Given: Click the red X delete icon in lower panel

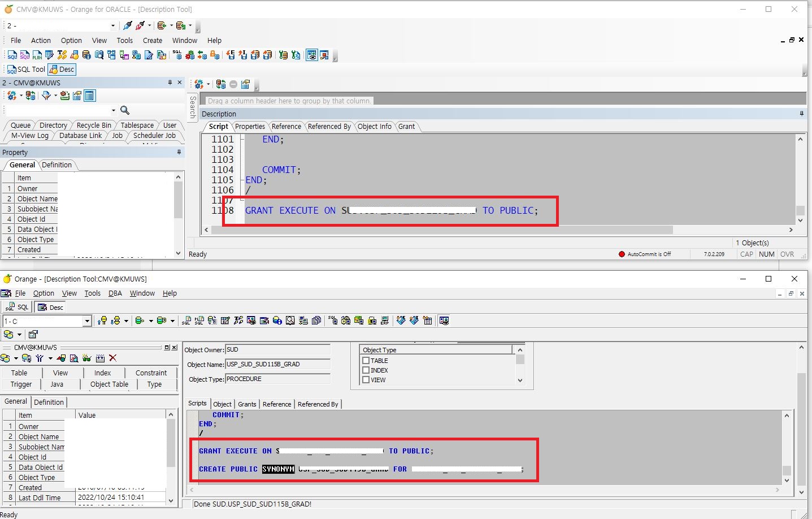Looking at the screenshot, I should [x=112, y=358].
